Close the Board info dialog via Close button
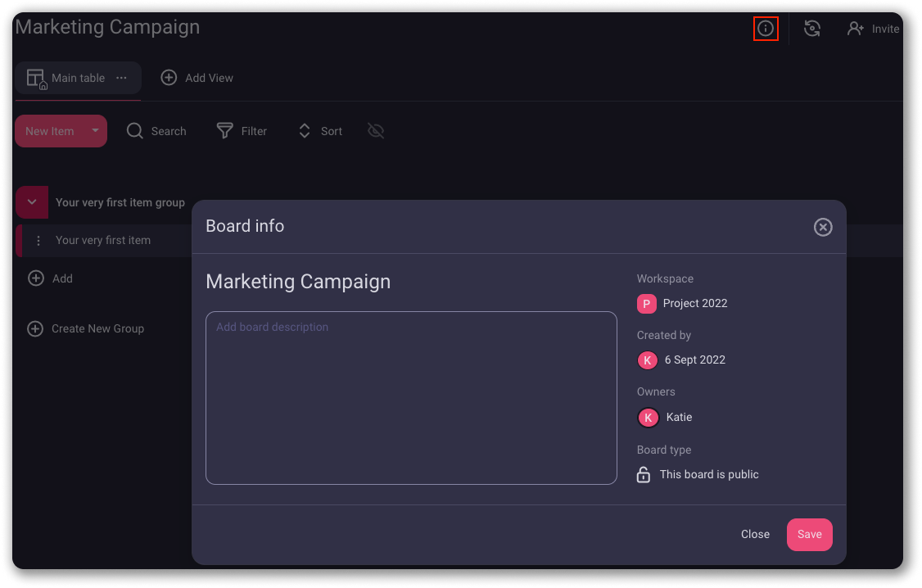 pyautogui.click(x=755, y=534)
